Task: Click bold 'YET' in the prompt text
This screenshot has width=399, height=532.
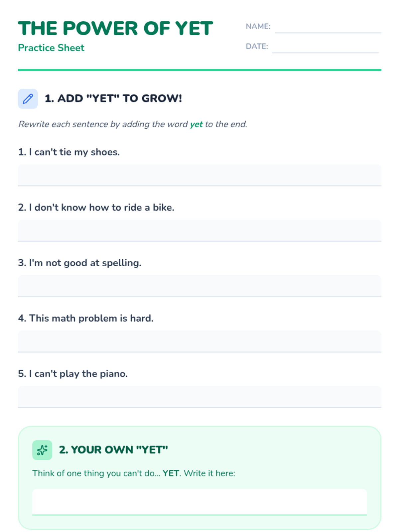Action: (x=171, y=473)
